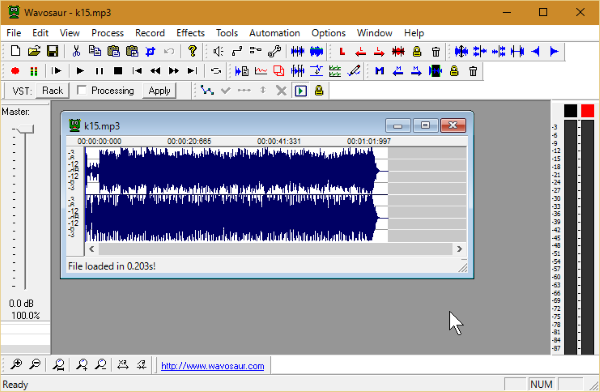Click the yellow lock icon in second toolbar row
The image size is (600, 392).
tap(454, 71)
